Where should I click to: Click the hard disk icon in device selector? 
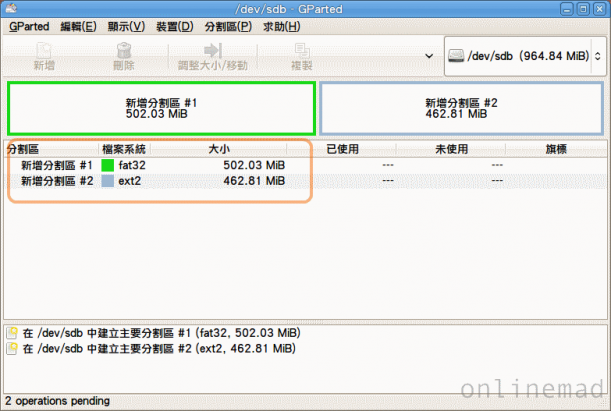[456, 56]
